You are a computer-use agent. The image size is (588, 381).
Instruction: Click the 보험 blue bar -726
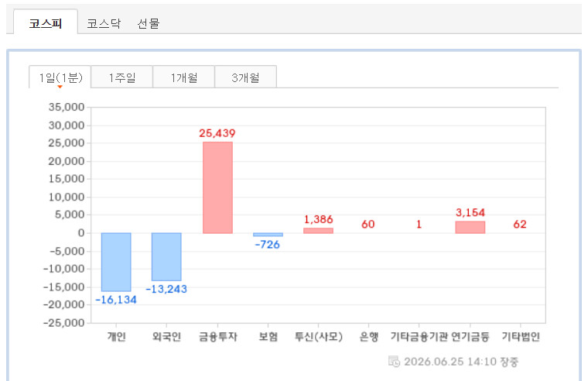click(268, 235)
